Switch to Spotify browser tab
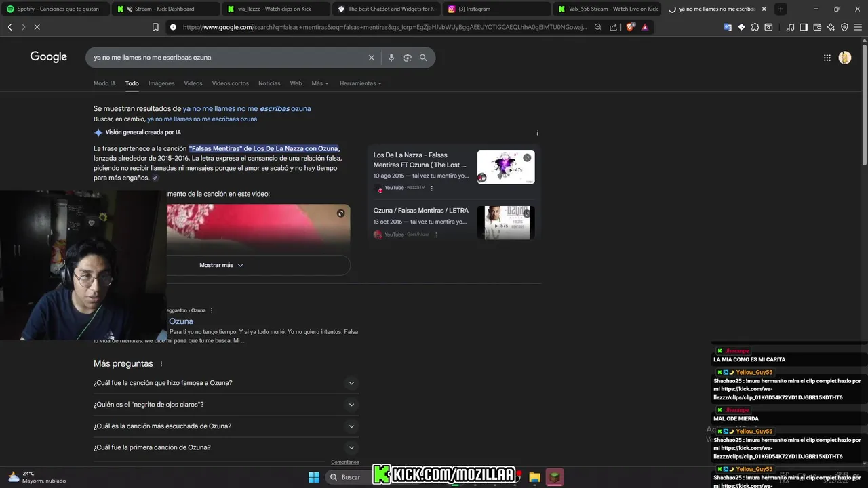Screen dimensions: 868x488 pyautogui.click(x=53, y=9)
